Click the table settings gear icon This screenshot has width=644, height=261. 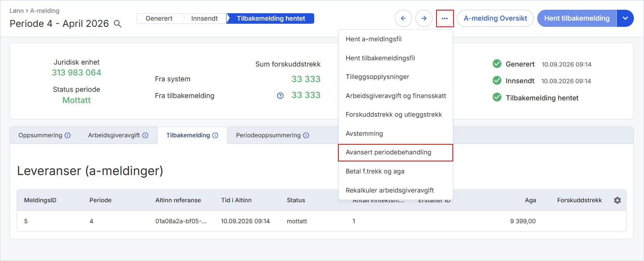(x=618, y=200)
